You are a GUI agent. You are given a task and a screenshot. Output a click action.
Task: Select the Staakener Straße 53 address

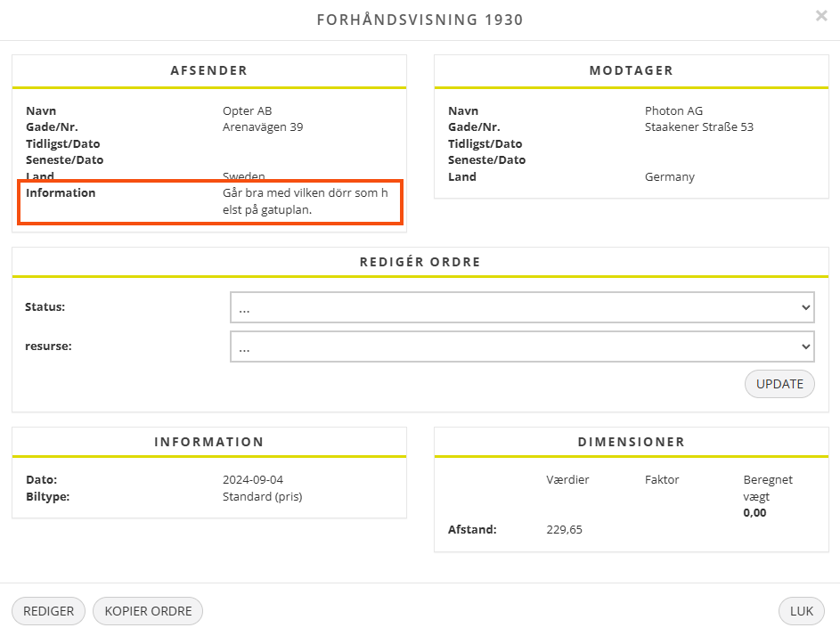pyautogui.click(x=698, y=127)
